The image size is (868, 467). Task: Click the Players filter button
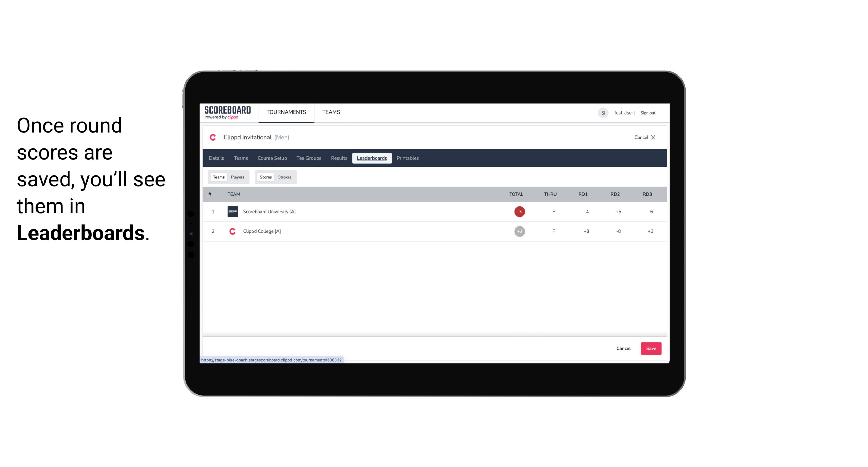[238, 177]
